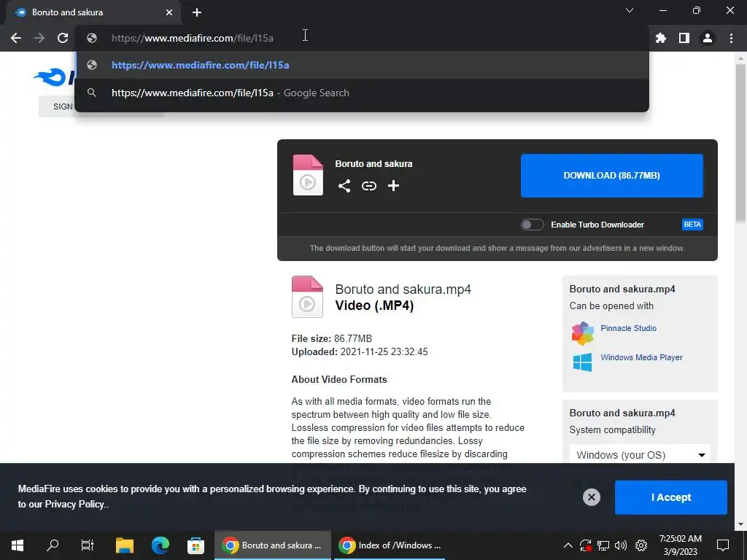Open the Pinnacle Studio link
Screen dimensions: 747x560
(x=628, y=328)
